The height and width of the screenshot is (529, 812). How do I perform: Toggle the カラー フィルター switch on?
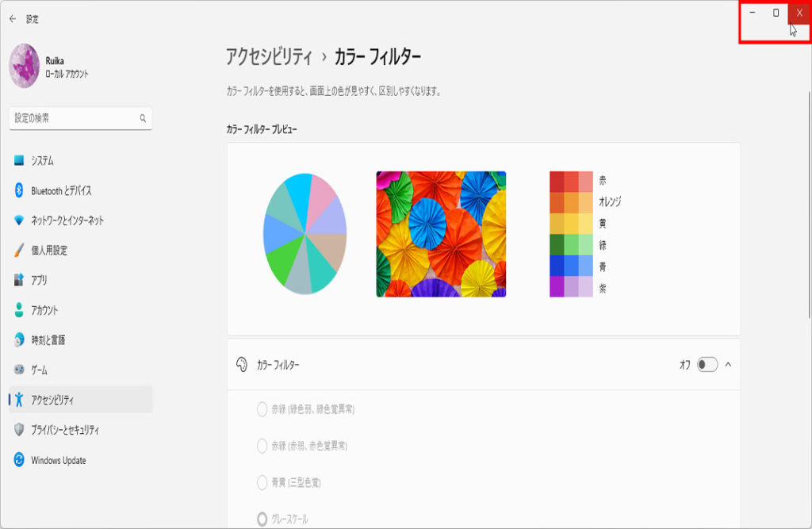[707, 365]
